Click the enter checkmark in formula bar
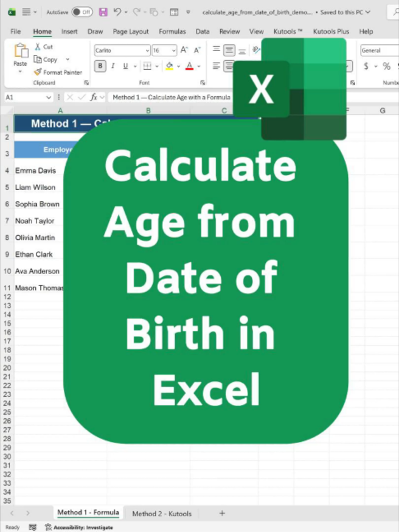Viewport: 399px width, 532px height. coord(82,97)
